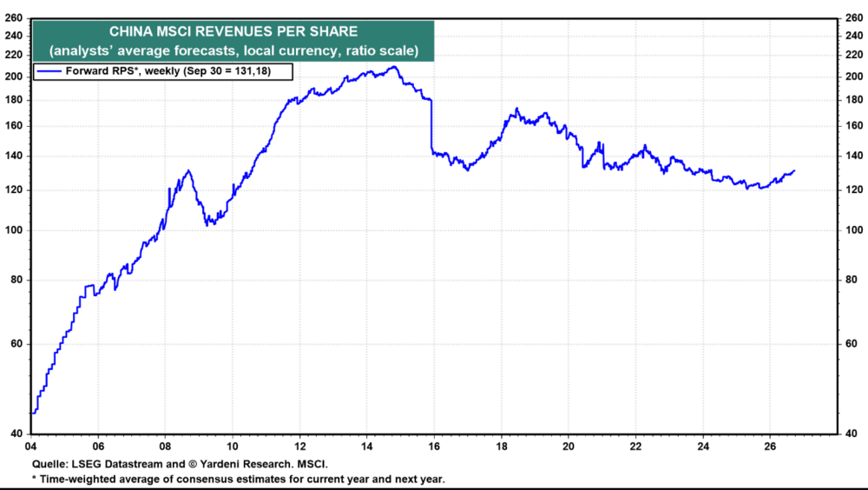Screen dimensions: 868x490
Task: Click right y-axis label 60
Action: (852, 344)
